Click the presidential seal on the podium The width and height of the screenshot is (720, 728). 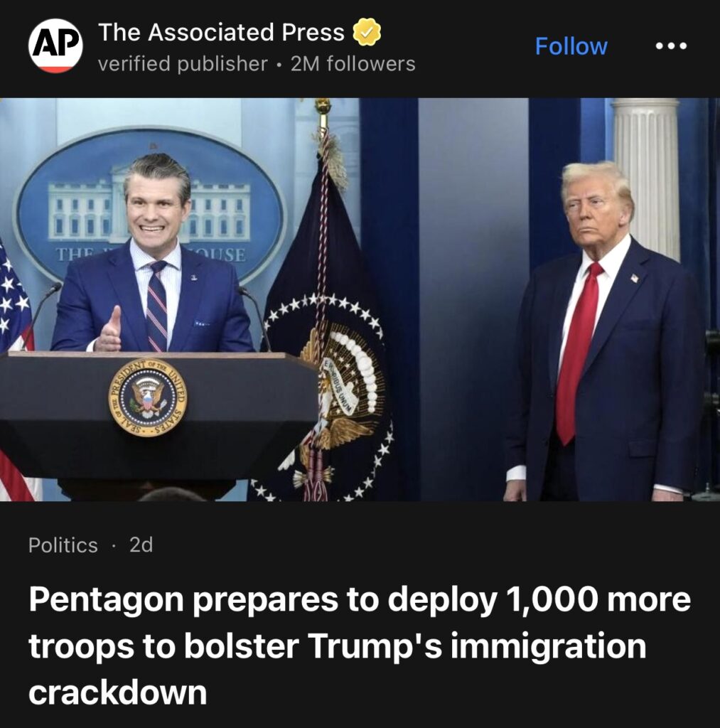click(x=148, y=397)
